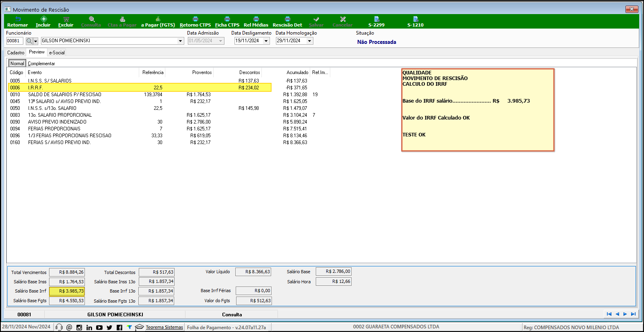
Task: Click the Consulta magnifier icon
Action: [92, 19]
